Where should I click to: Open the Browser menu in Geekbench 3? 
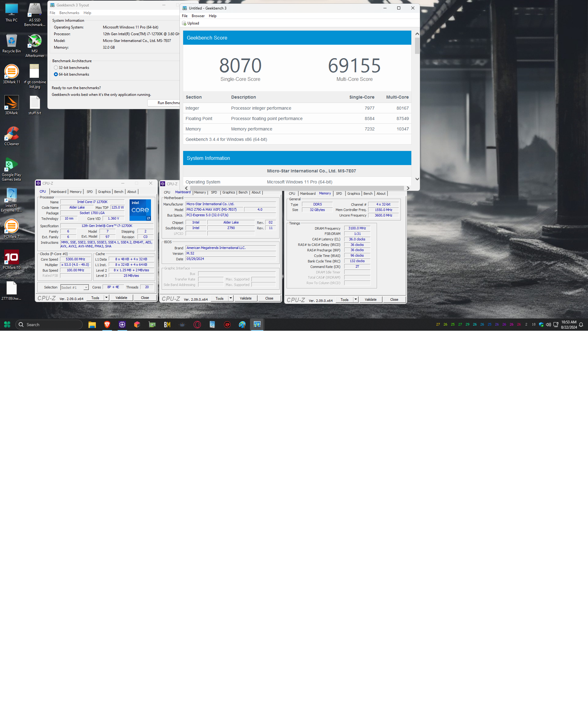198,16
